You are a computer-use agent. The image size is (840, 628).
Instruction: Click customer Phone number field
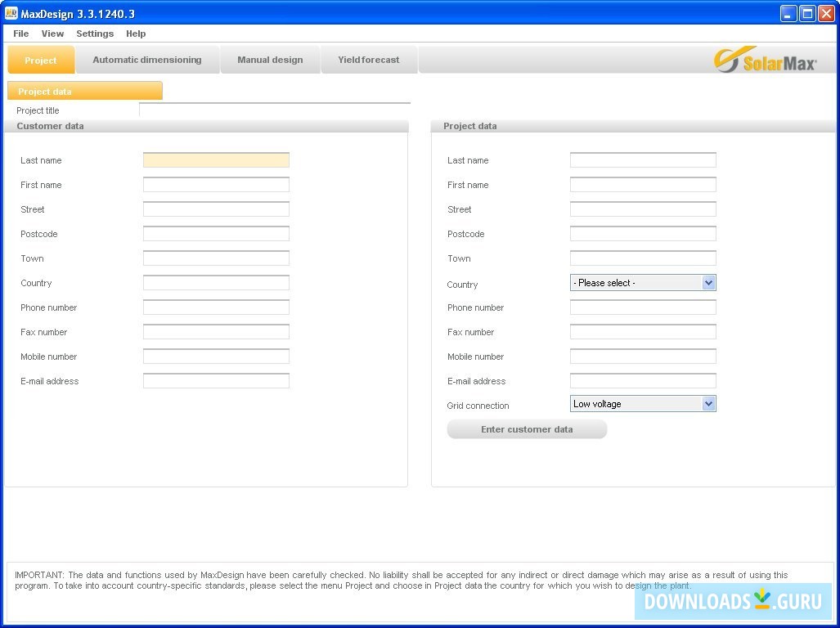(216, 307)
